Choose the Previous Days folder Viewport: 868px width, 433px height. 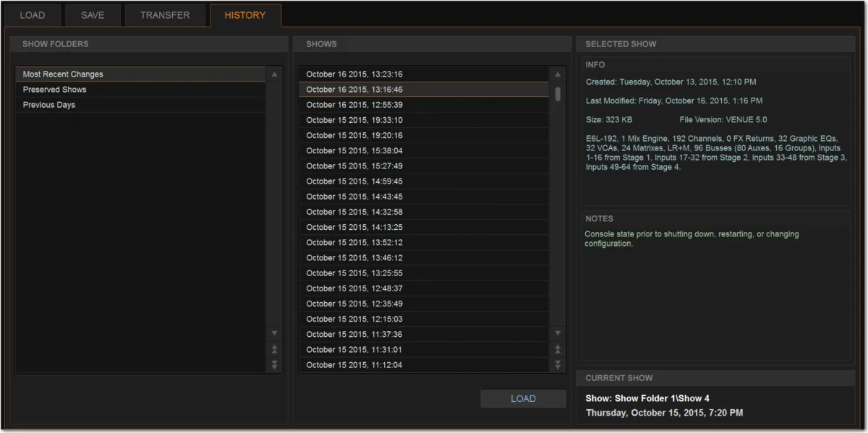pyautogui.click(x=140, y=105)
